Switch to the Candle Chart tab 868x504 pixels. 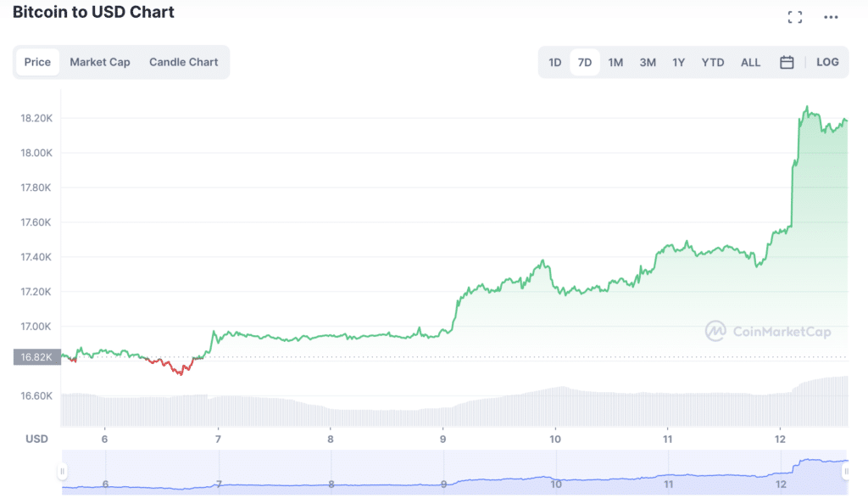183,62
